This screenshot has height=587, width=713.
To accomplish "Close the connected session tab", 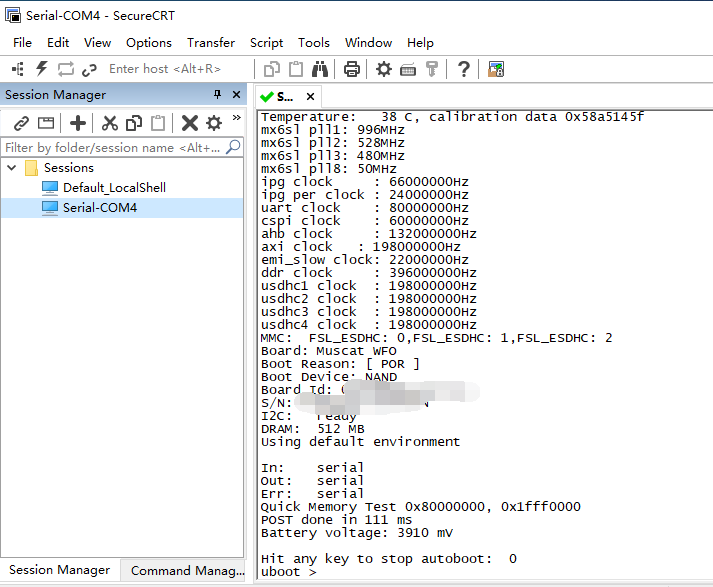I will [311, 97].
